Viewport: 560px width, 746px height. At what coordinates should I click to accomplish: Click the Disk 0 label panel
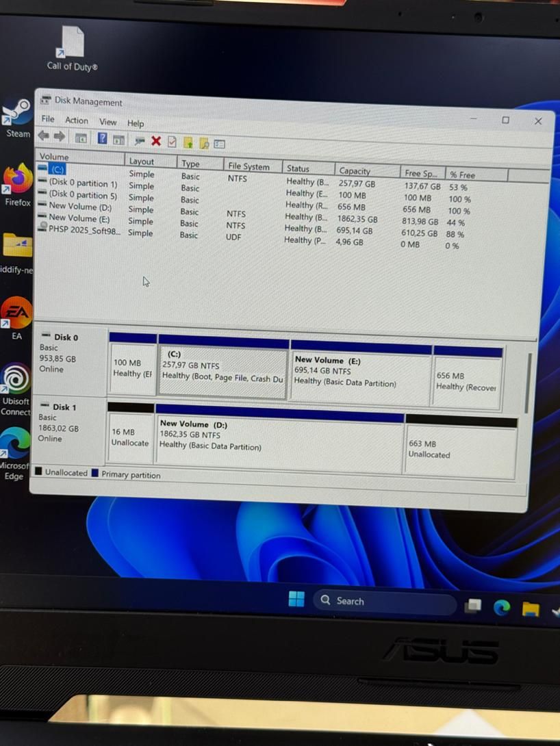point(71,362)
